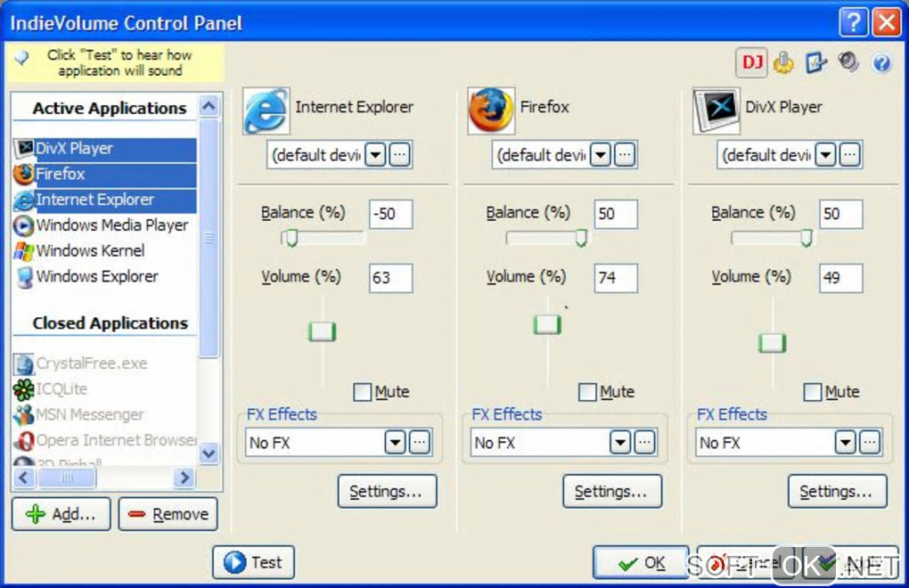Click DivX Player volume value field
Viewport: 909px width, 588px height.
pos(840,278)
